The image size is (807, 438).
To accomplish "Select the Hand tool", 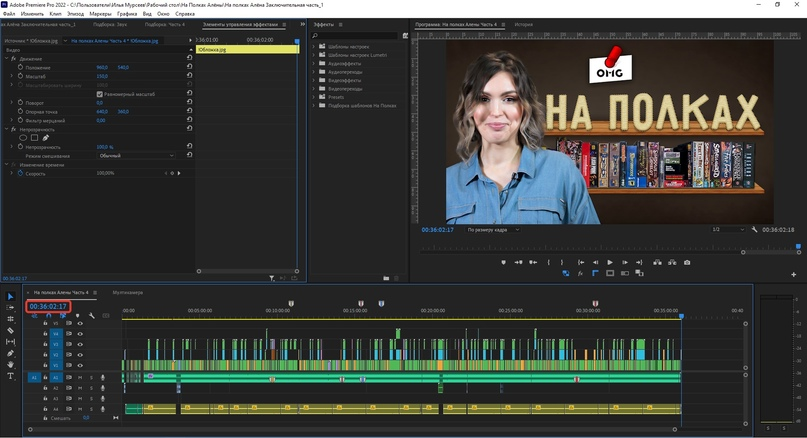I will point(11,365).
